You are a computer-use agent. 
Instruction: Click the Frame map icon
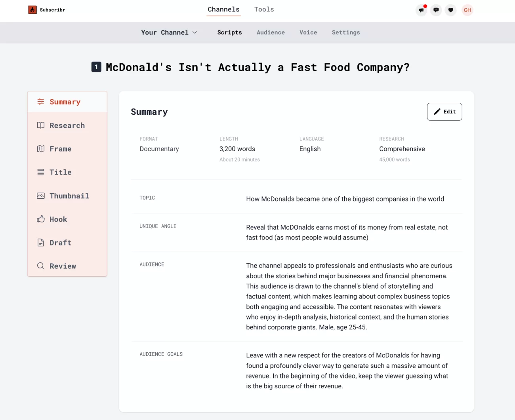click(x=41, y=148)
